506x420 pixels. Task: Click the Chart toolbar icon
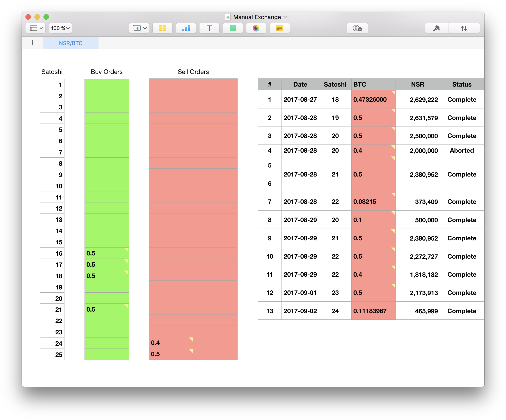point(186,28)
